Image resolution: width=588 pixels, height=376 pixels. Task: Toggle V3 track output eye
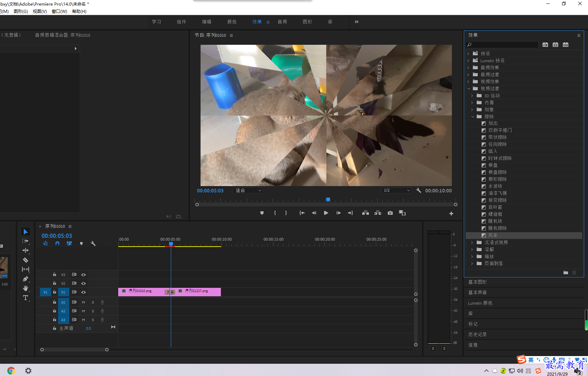(x=83, y=275)
